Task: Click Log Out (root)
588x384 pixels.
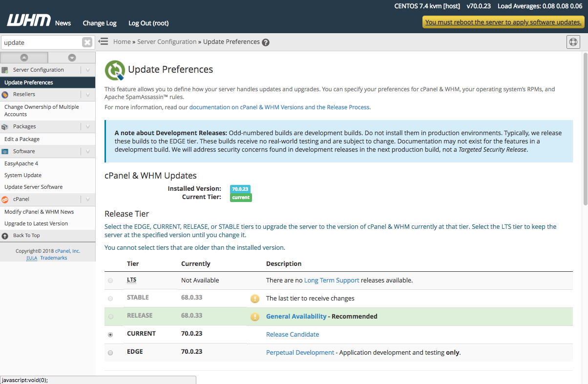Action: tap(148, 23)
